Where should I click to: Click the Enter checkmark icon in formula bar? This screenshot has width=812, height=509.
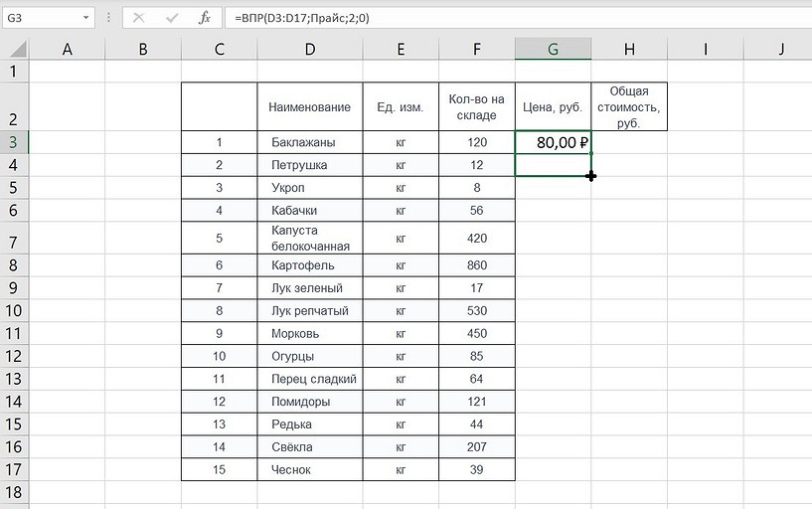pyautogui.click(x=171, y=18)
